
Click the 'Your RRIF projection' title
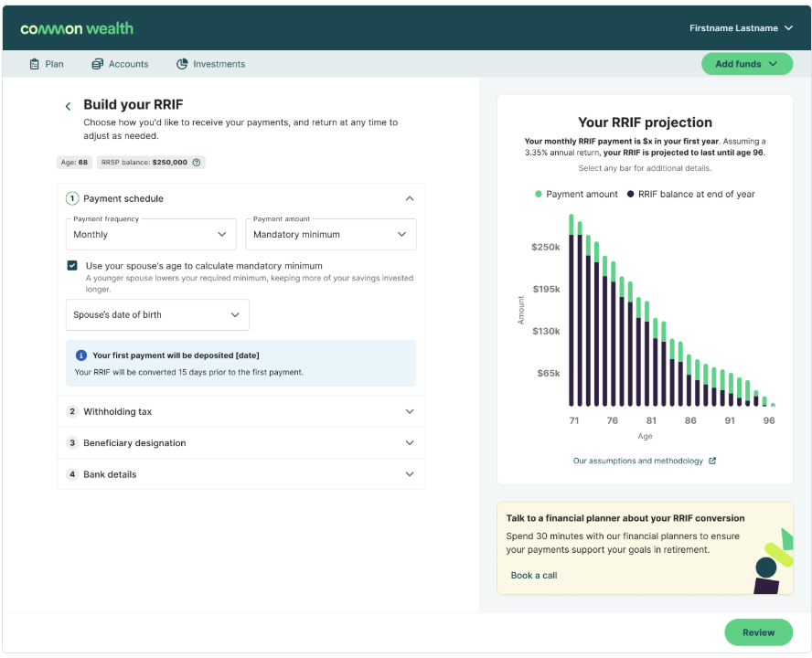click(x=645, y=122)
